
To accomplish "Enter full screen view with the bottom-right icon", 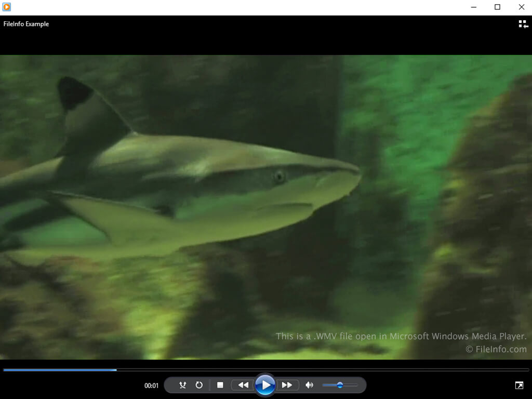I will point(519,385).
